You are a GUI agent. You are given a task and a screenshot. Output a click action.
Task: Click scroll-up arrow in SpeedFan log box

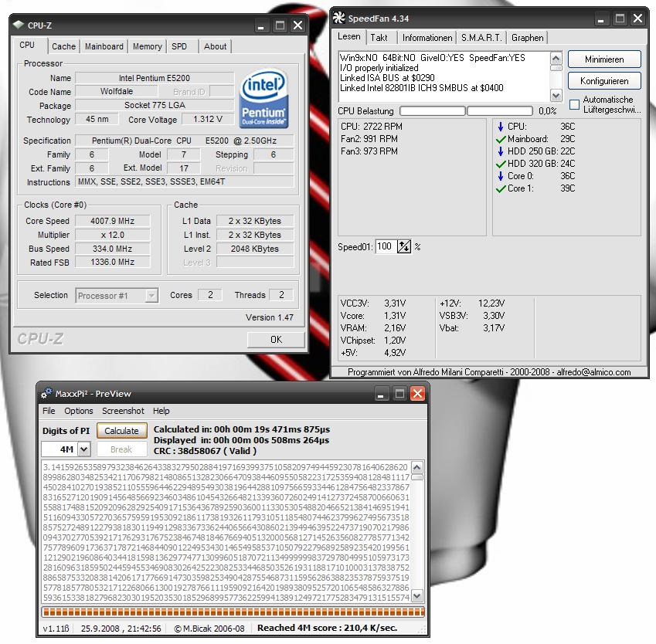click(x=556, y=58)
